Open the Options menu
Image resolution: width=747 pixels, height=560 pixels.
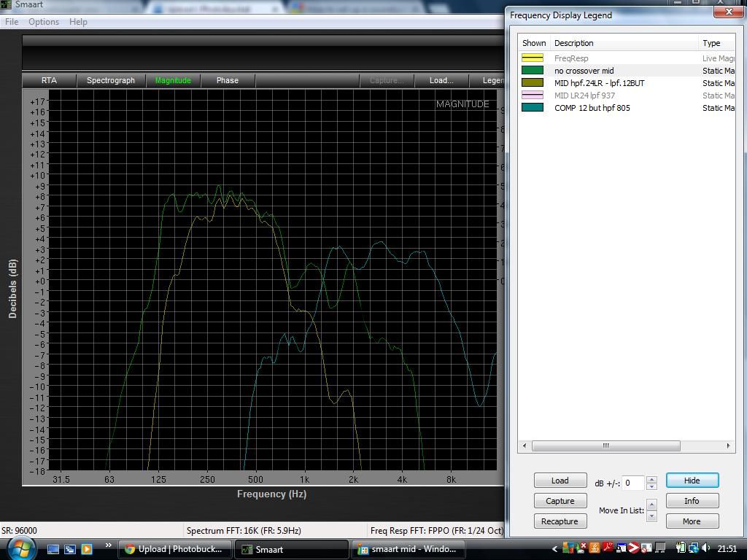44,22
